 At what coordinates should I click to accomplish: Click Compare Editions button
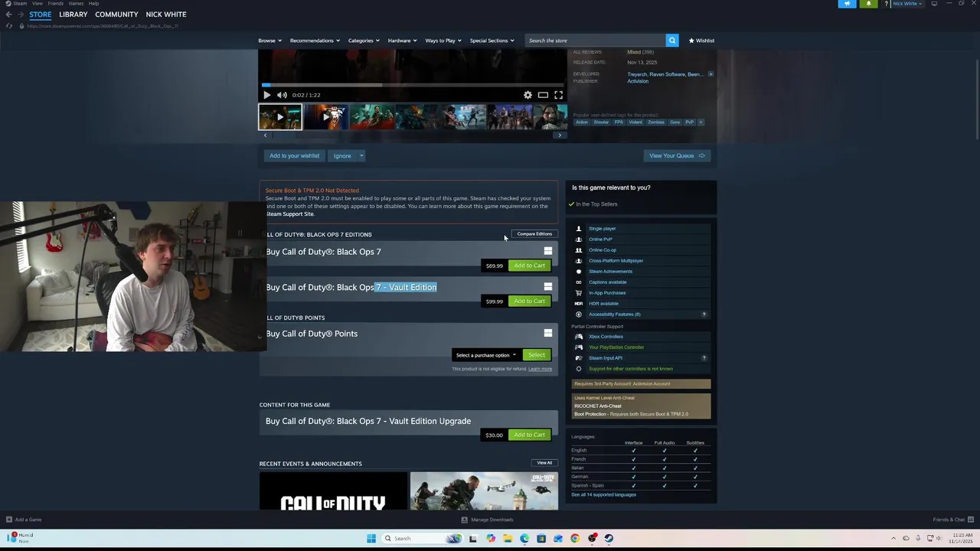[534, 234]
